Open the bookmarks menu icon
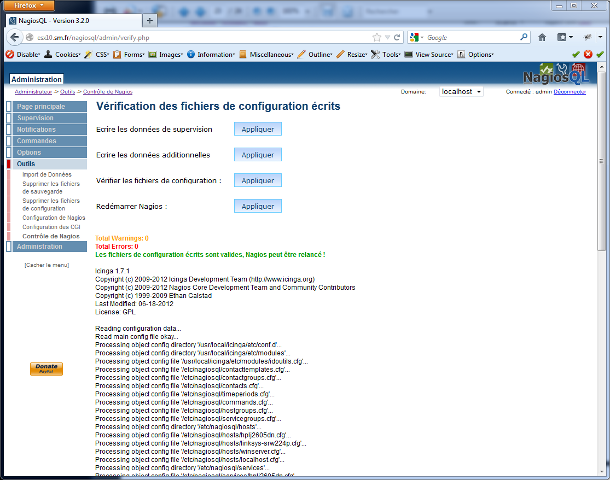Image resolution: width=610 pixels, height=480 pixels. 565,37
